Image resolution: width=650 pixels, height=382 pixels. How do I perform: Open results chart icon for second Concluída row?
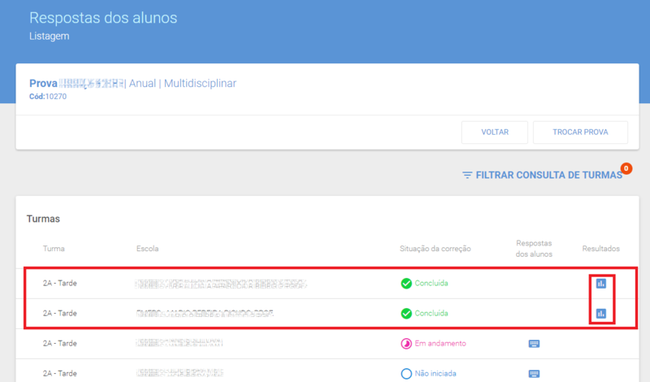[601, 313]
